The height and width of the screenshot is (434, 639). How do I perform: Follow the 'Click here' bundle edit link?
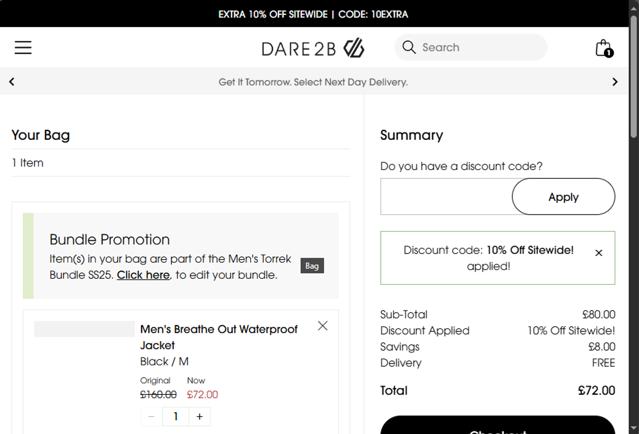[x=143, y=275]
